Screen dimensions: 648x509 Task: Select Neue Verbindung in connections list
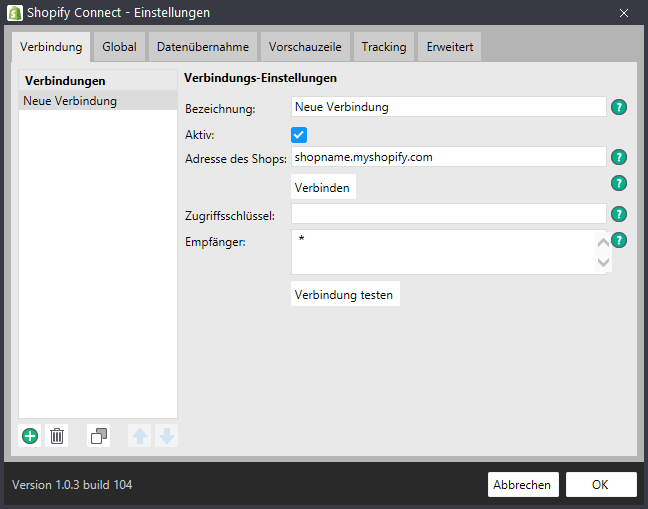98,100
